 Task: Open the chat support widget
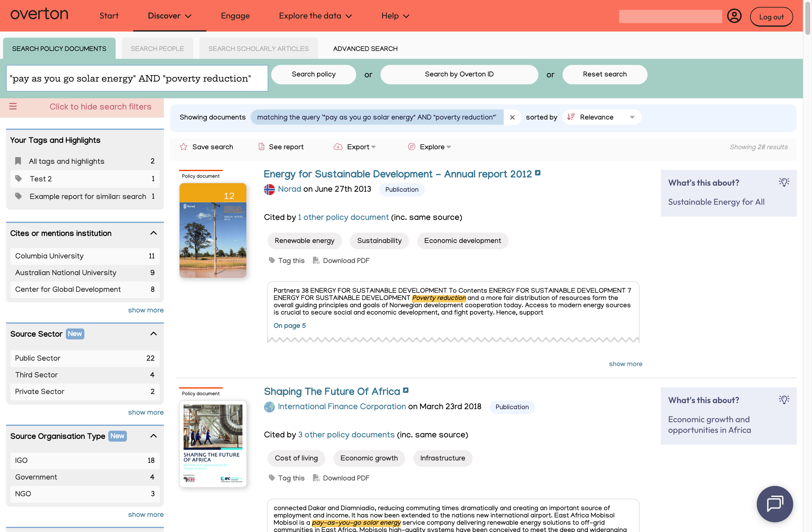[x=774, y=504]
